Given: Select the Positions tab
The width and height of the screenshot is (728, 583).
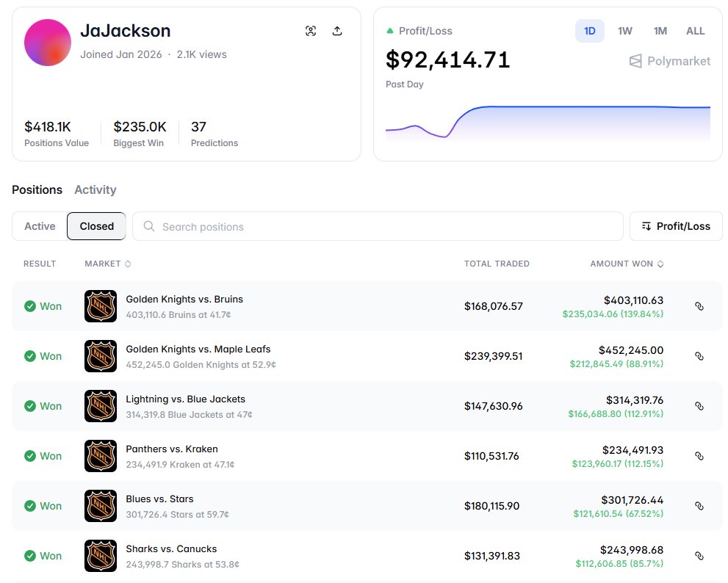Looking at the screenshot, I should [37, 189].
